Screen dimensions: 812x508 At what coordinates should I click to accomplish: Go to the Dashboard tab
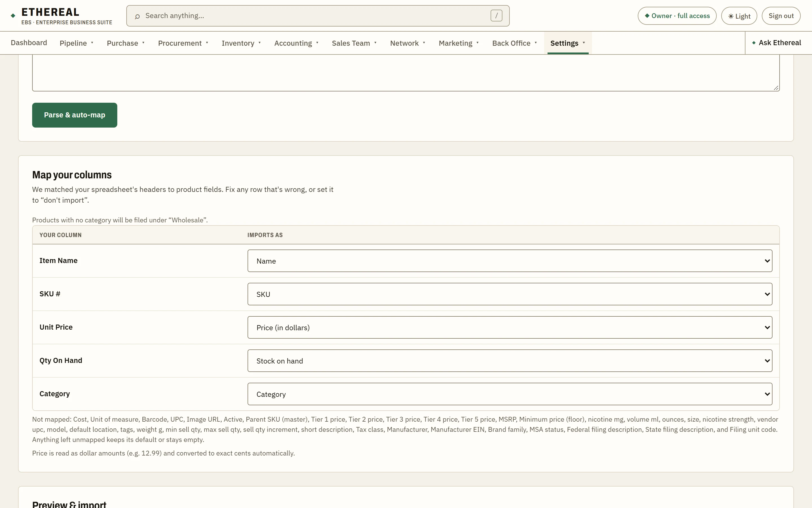pos(29,43)
